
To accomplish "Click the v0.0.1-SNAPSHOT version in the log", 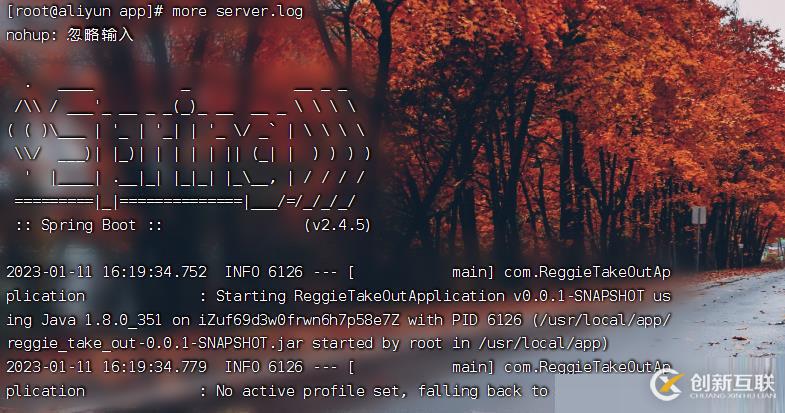I will pyautogui.click(x=578, y=296).
